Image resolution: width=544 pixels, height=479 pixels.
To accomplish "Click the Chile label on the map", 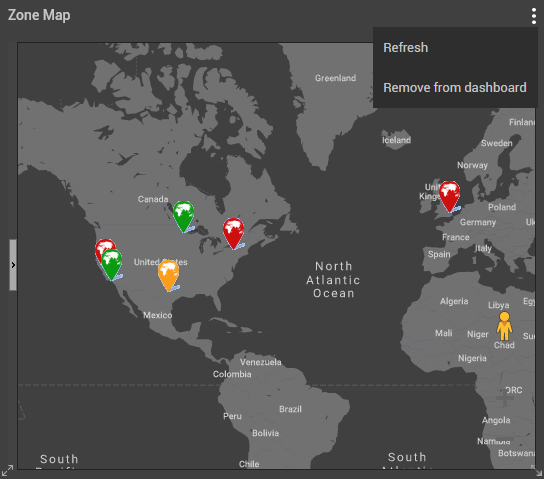I will 249,464.
